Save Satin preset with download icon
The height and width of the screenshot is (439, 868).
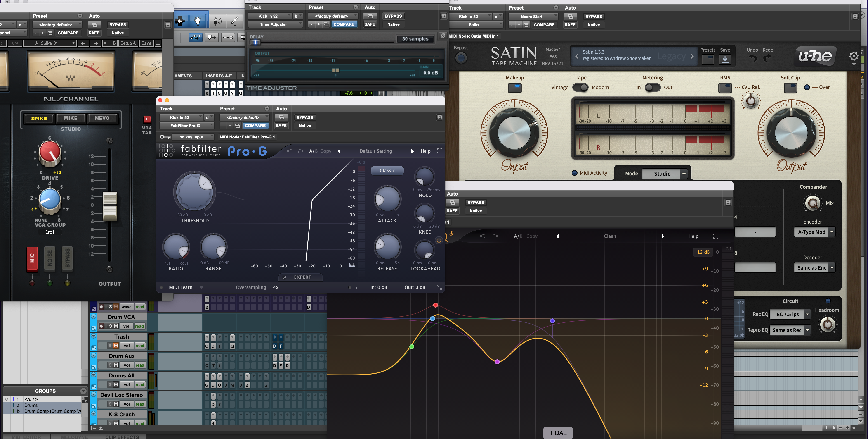(x=725, y=59)
